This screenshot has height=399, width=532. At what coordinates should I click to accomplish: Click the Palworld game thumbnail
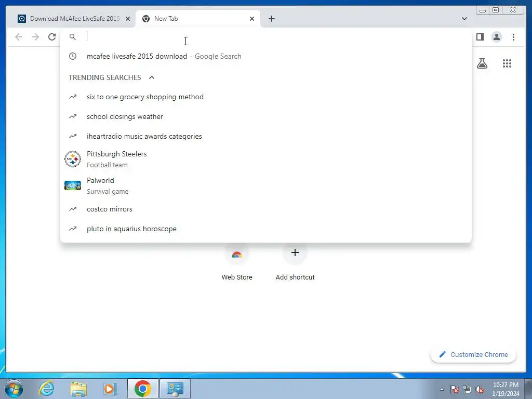point(73,185)
